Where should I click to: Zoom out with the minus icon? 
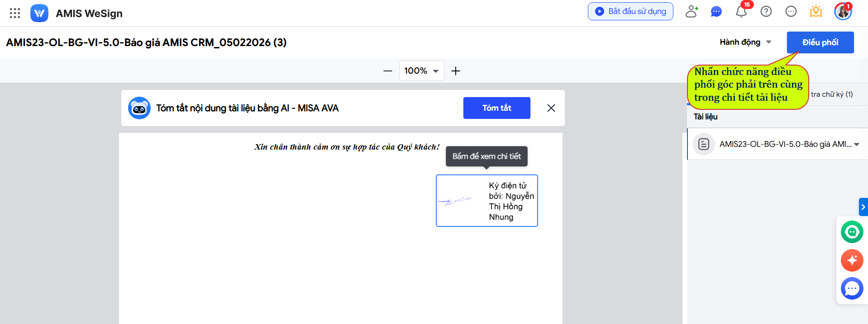[388, 71]
